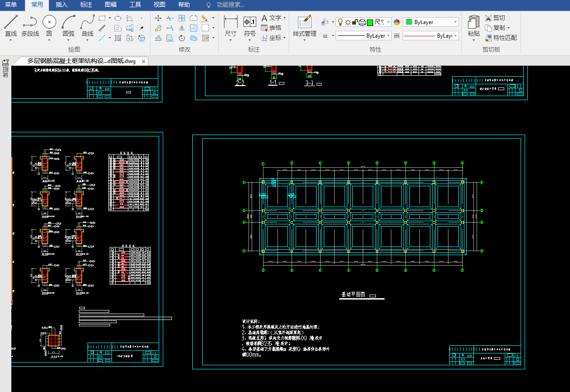Screen dimensions: 570x392
Task: Switch to the 插入 ribbon tab
Action: 61,5
